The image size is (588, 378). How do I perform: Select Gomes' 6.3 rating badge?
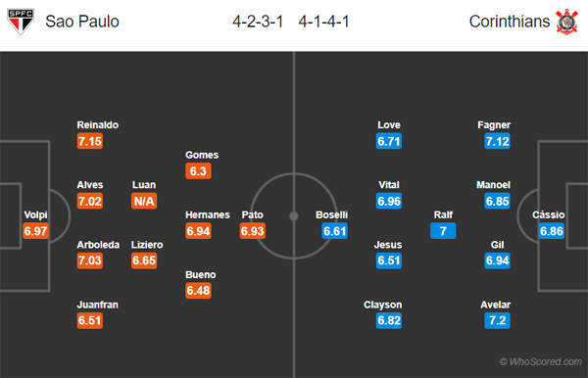(198, 171)
